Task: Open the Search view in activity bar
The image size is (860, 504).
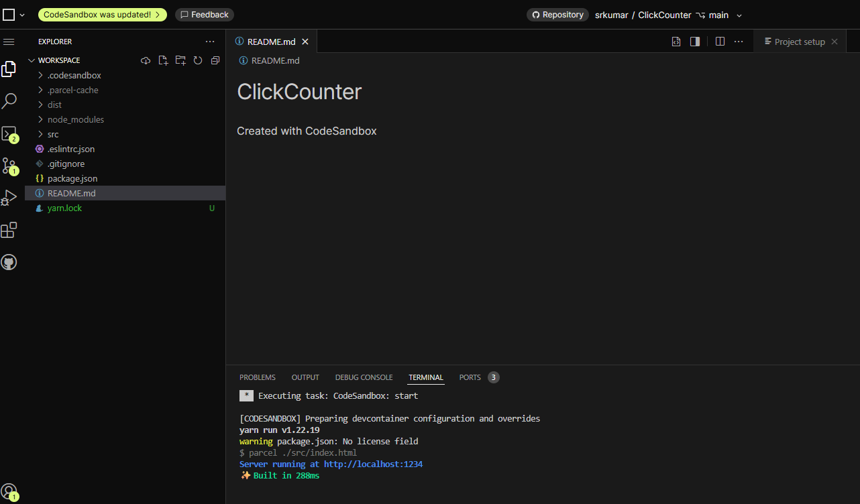Action: click(9, 101)
